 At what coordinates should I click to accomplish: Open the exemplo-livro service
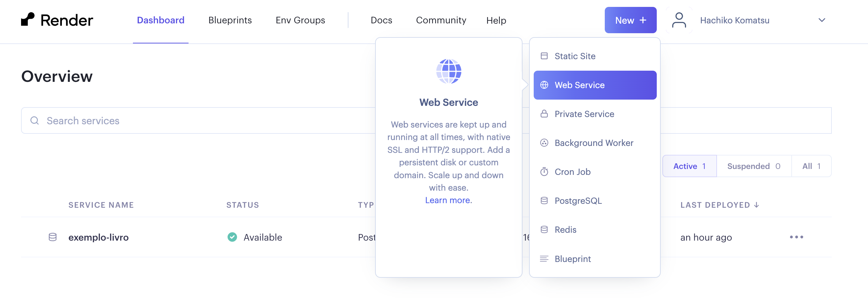(98, 237)
